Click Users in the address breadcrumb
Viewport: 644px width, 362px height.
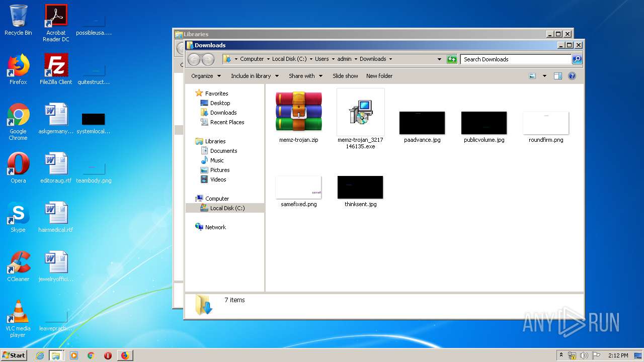[x=321, y=59]
